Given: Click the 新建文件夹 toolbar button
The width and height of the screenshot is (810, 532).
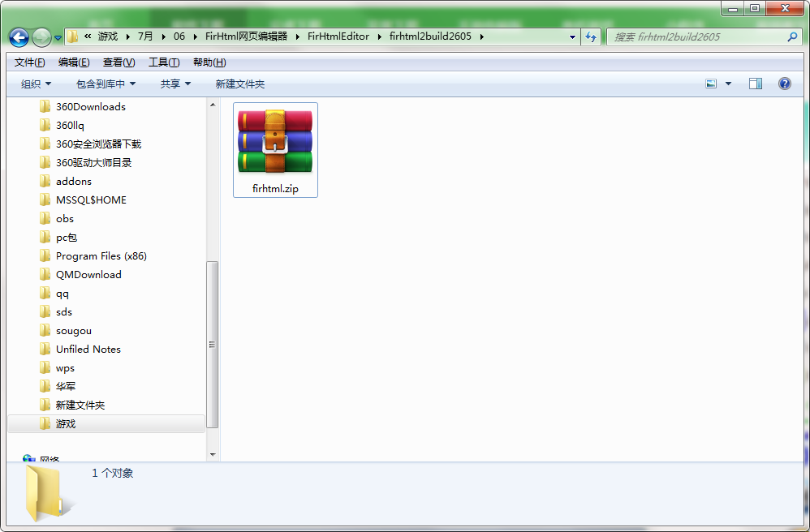Looking at the screenshot, I should click(239, 83).
